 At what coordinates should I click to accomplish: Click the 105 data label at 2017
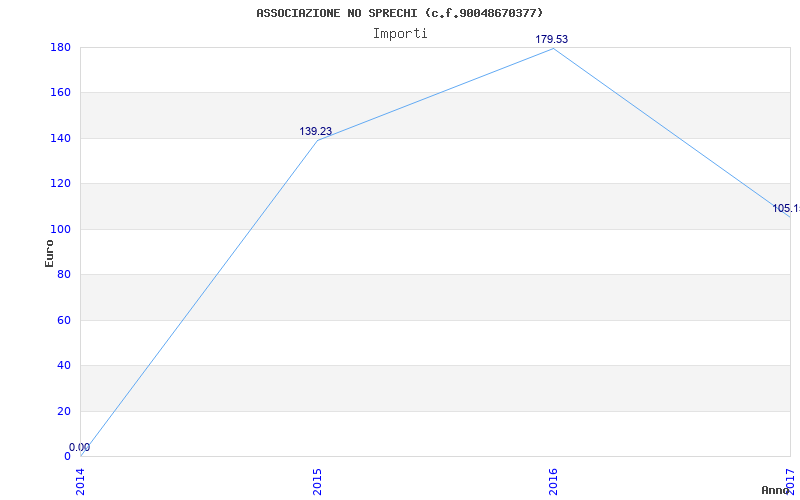point(786,208)
